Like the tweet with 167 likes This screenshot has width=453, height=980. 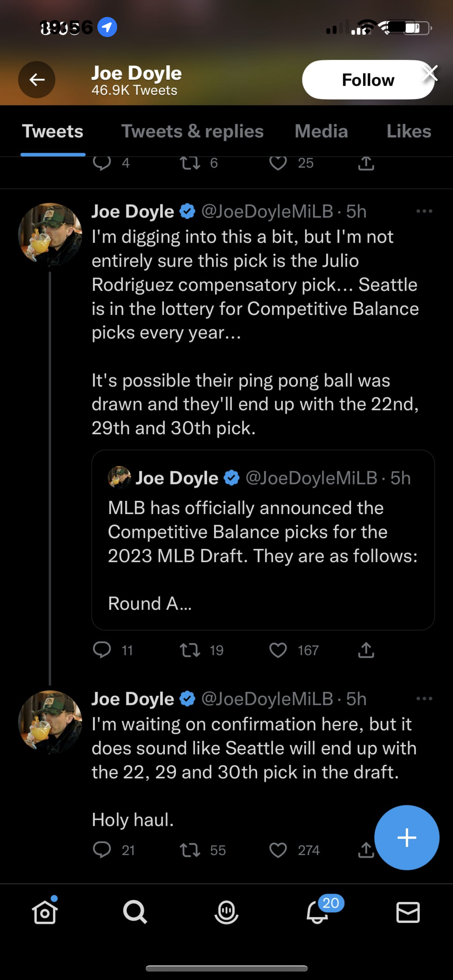click(x=278, y=650)
